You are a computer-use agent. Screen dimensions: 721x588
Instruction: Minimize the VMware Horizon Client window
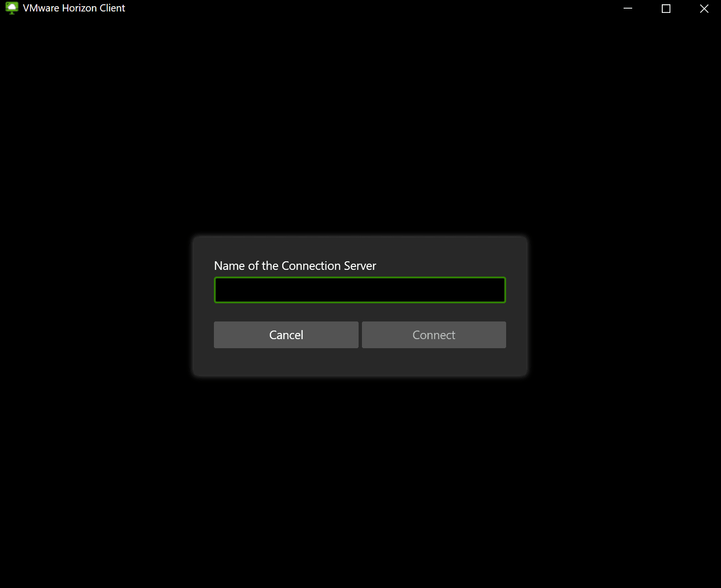(x=628, y=8)
